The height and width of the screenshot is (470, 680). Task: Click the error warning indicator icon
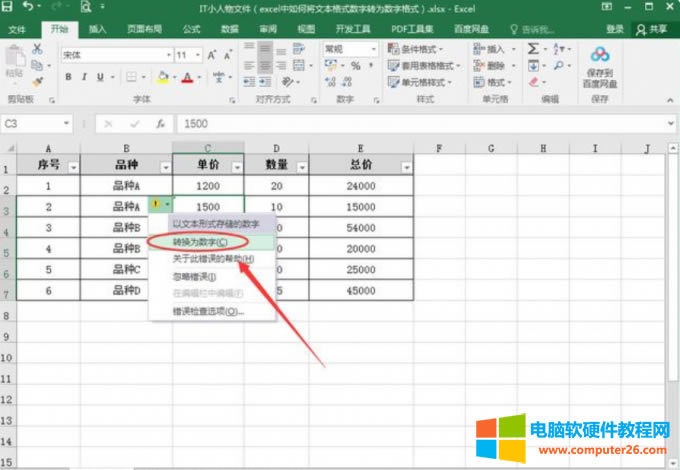coord(155,206)
